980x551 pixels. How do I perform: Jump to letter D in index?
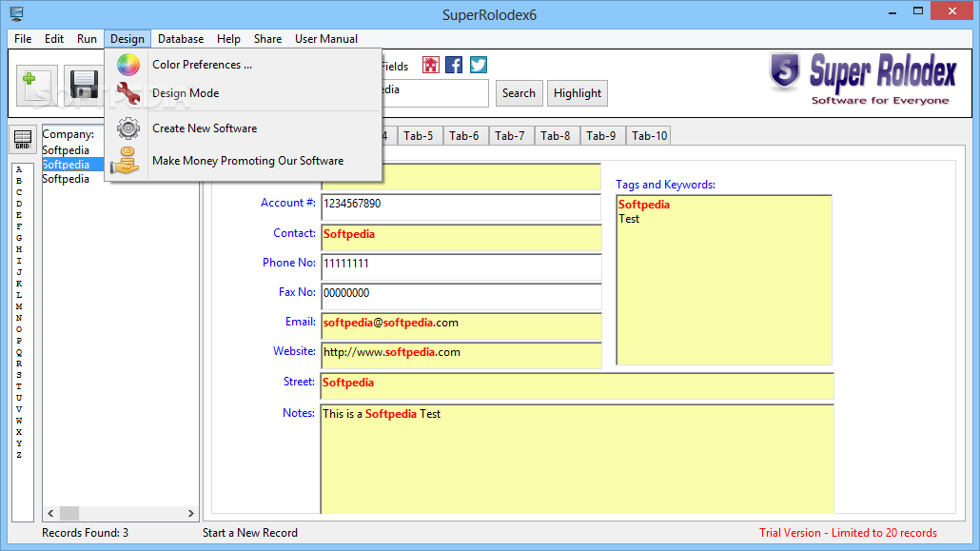click(x=19, y=204)
